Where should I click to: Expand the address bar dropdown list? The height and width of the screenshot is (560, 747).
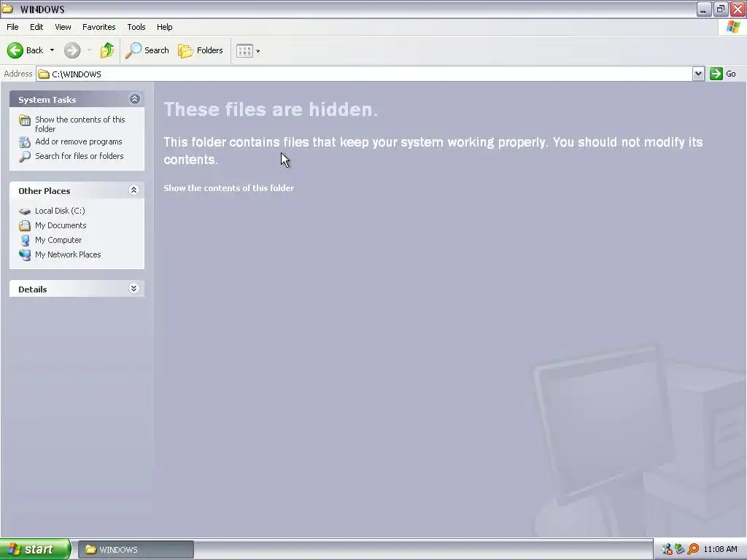(x=698, y=74)
